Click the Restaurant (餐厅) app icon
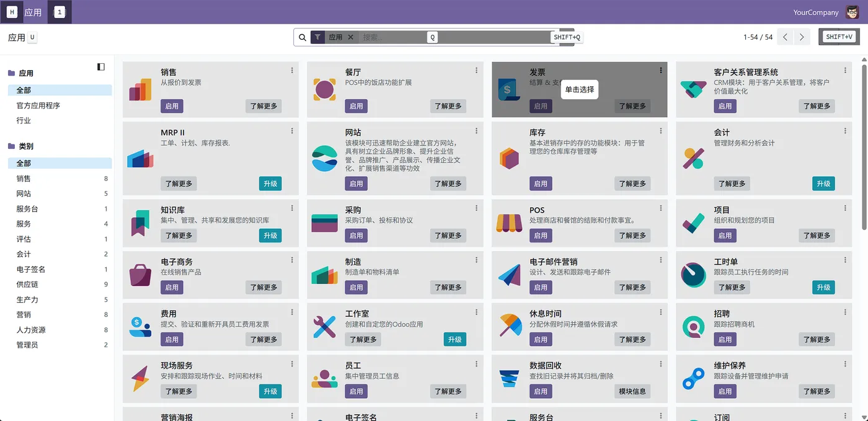Image resolution: width=868 pixels, height=421 pixels. [x=325, y=89]
